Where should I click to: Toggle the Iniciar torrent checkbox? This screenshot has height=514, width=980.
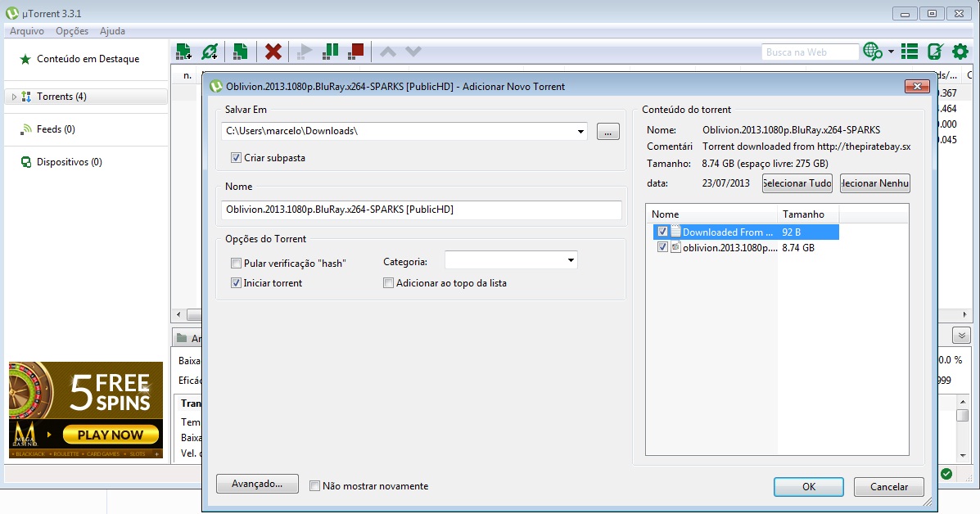click(x=236, y=283)
